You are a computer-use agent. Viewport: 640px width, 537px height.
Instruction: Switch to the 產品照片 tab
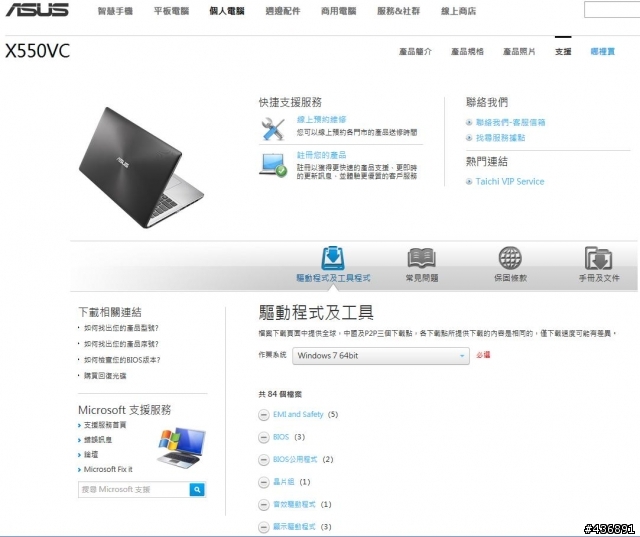coord(519,51)
